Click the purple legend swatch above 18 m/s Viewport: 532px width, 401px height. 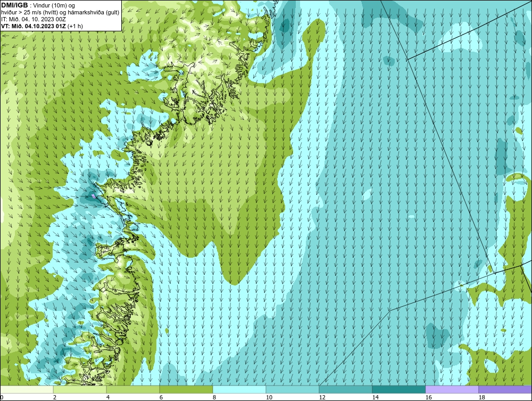point(505,389)
